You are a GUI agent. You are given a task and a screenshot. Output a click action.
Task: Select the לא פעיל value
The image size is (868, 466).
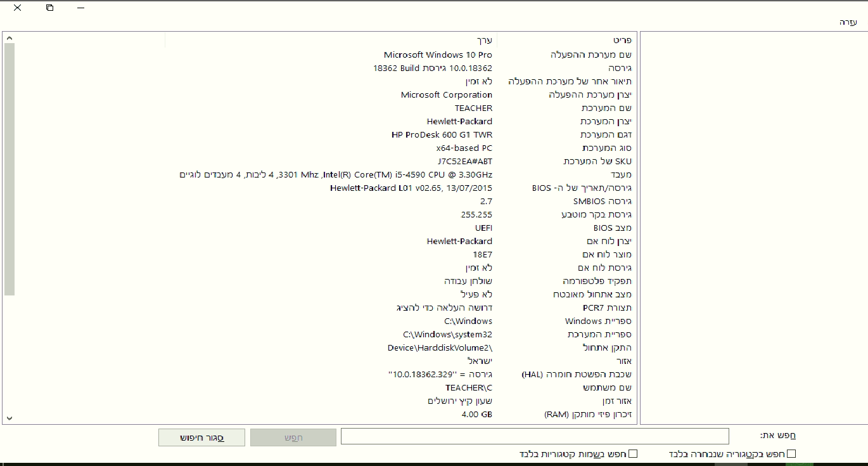click(x=476, y=295)
